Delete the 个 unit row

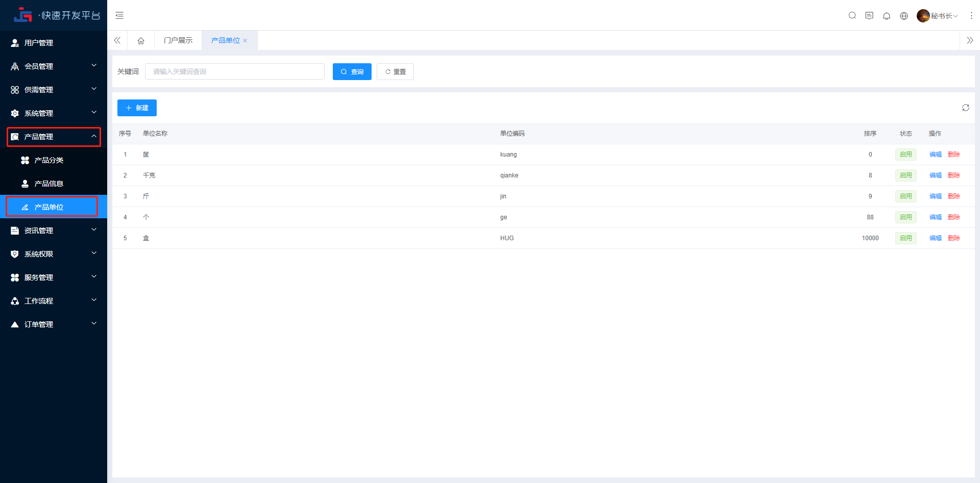[954, 217]
